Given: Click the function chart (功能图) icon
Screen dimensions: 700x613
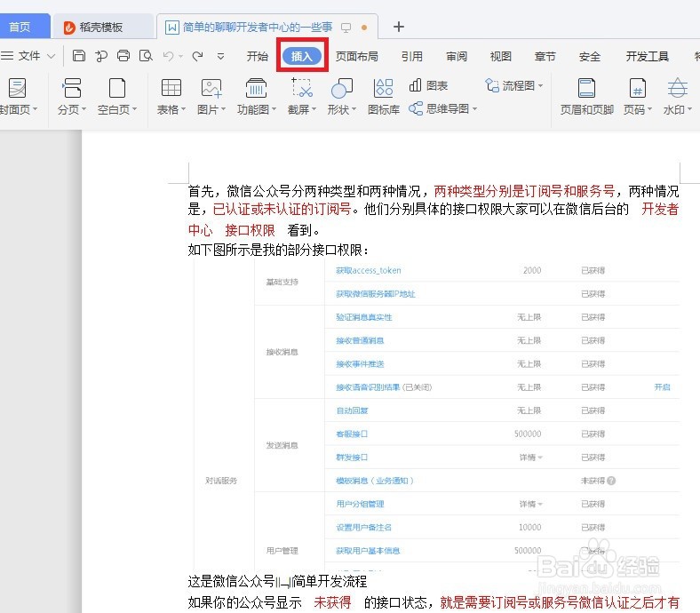Looking at the screenshot, I should [256, 87].
